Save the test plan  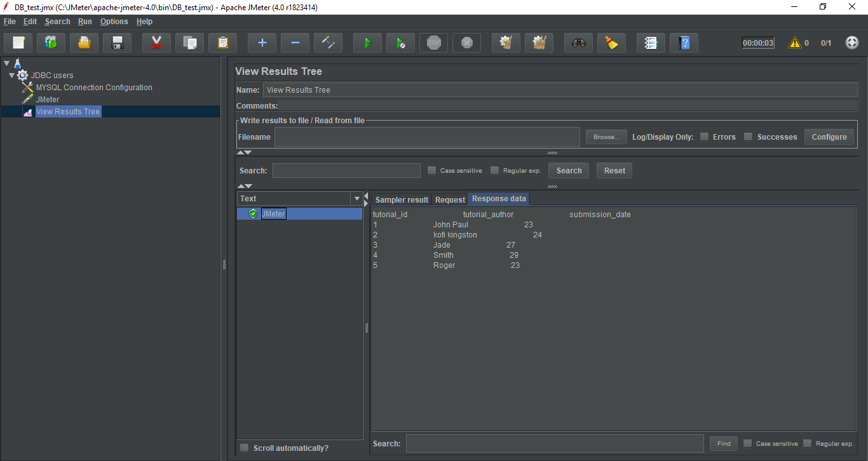(x=118, y=43)
